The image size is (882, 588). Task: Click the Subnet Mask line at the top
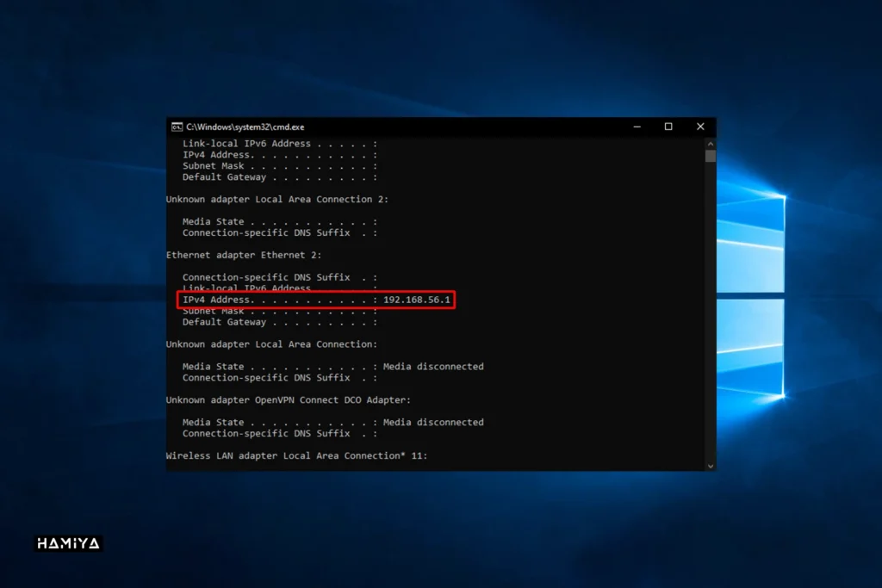coord(279,166)
